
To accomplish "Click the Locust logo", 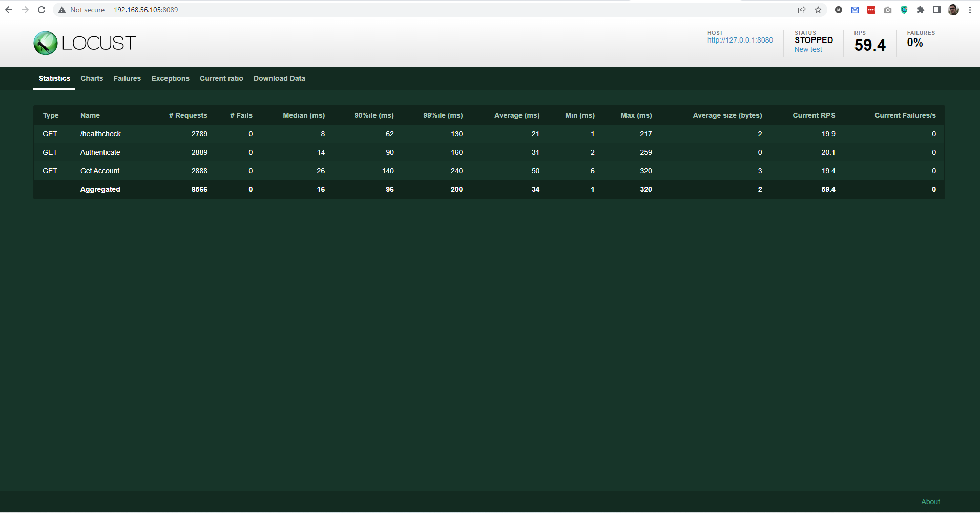I will 85,43.
